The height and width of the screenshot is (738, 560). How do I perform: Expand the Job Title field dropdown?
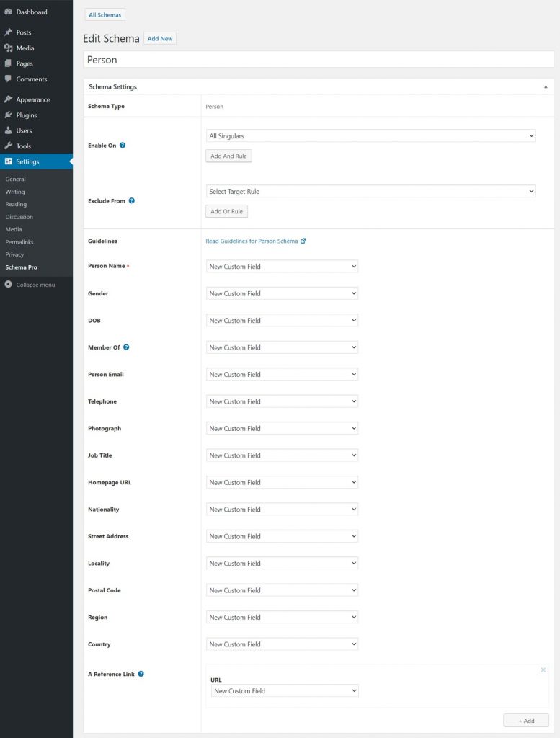click(x=282, y=455)
